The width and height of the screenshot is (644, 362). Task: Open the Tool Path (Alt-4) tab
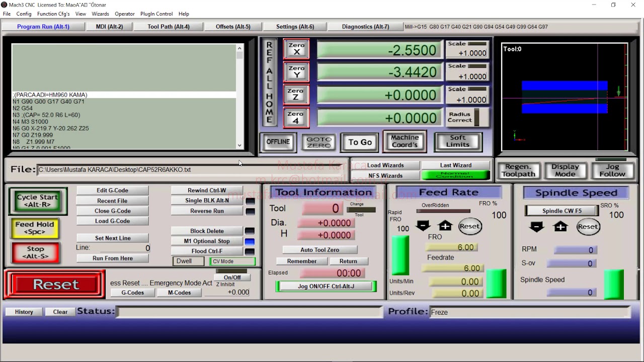pos(169,27)
